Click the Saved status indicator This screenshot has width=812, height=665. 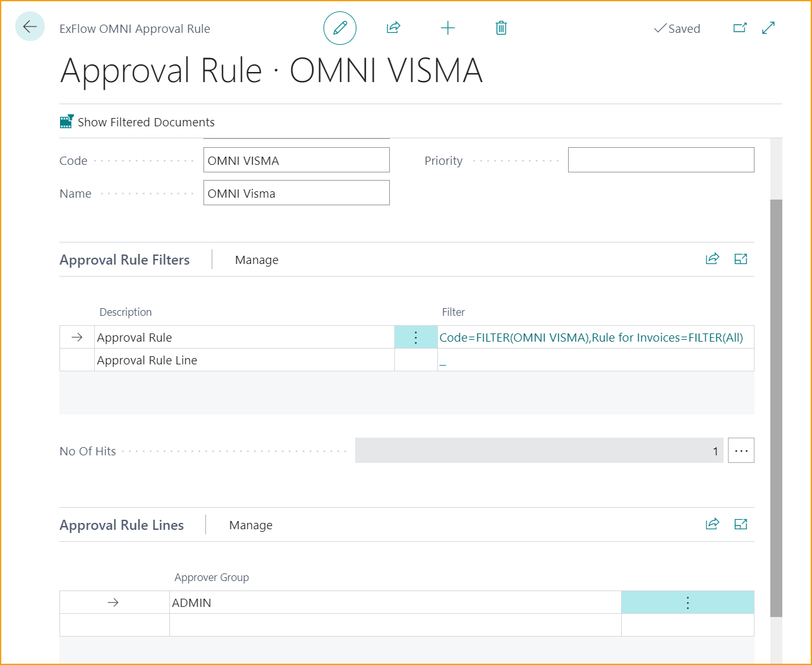677,28
